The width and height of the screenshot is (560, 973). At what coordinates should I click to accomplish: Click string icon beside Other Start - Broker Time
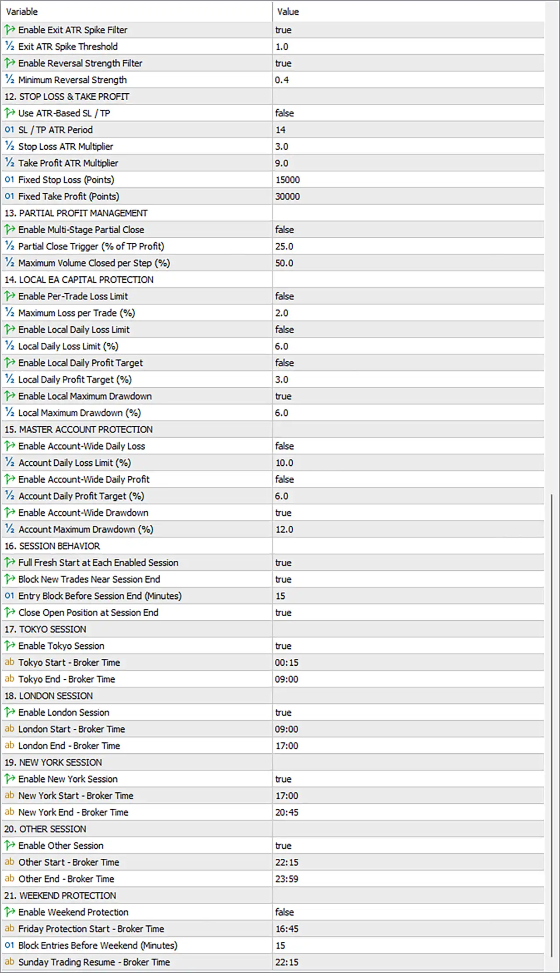[x=10, y=862]
